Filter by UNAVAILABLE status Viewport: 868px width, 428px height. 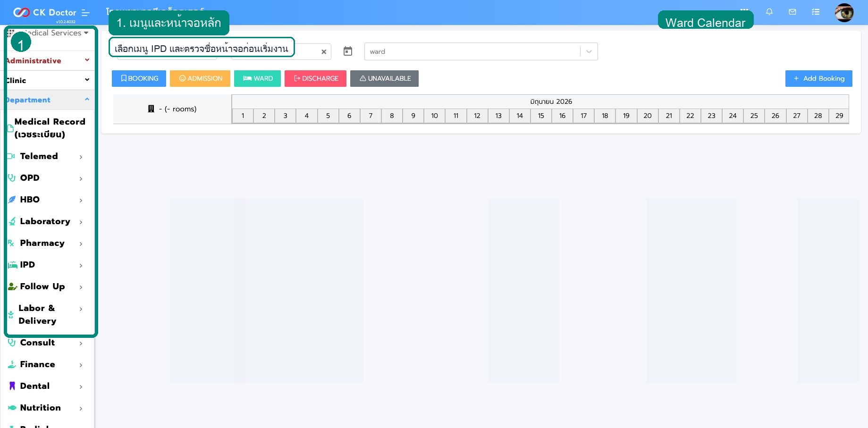coord(384,78)
